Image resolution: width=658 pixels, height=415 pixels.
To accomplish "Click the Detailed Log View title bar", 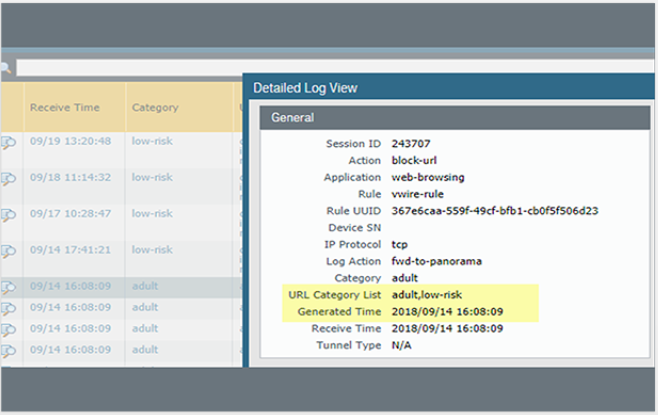I will pos(449,88).
